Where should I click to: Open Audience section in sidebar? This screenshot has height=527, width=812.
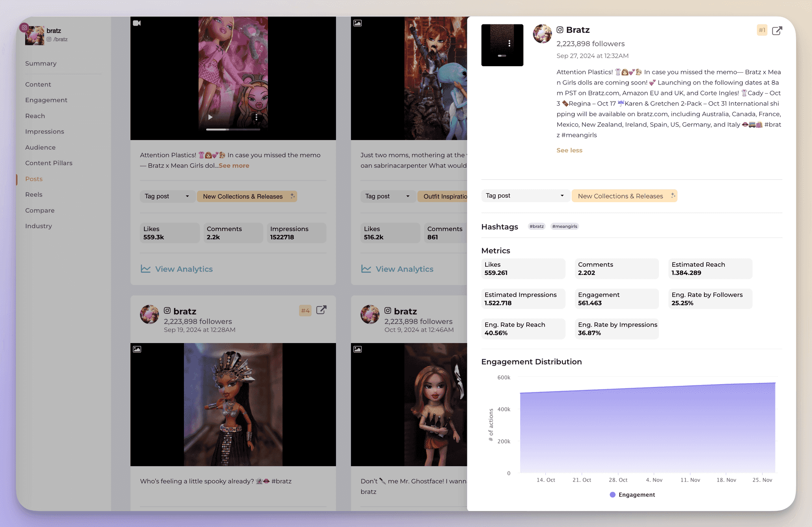coord(40,147)
